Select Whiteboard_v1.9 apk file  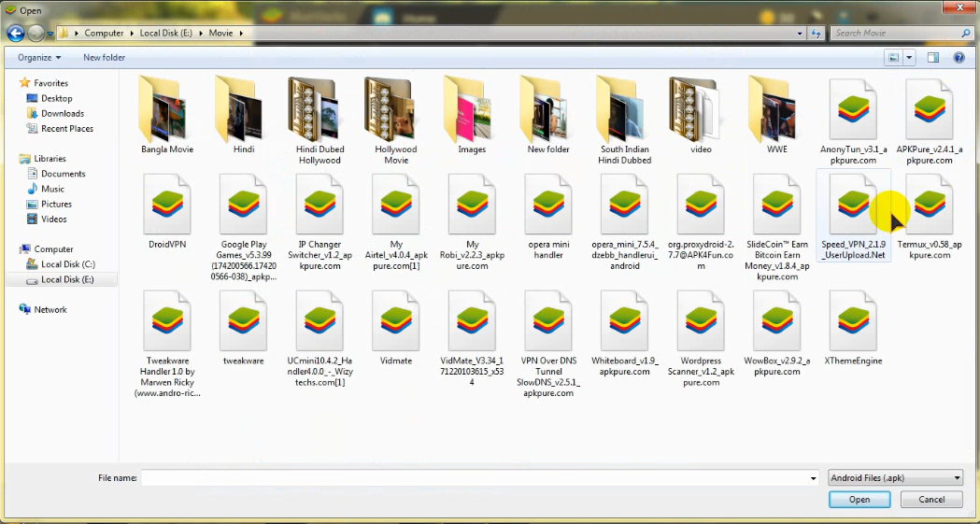click(624, 333)
